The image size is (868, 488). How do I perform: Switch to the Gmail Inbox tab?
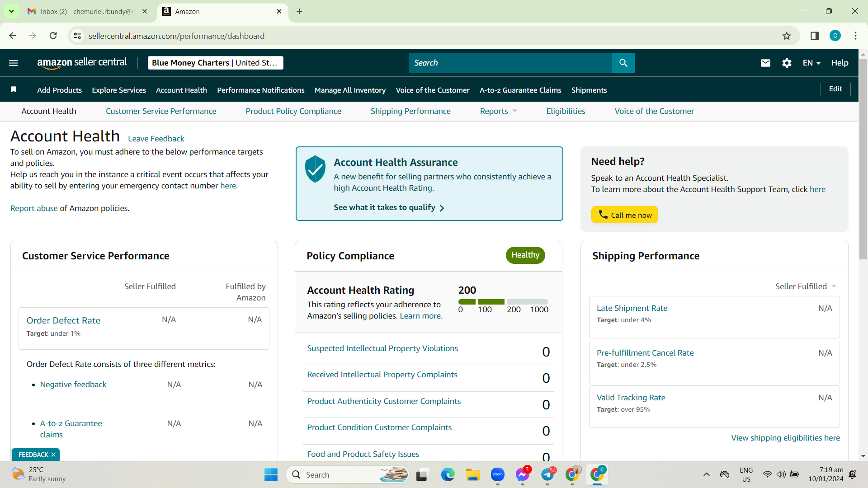tap(87, 11)
